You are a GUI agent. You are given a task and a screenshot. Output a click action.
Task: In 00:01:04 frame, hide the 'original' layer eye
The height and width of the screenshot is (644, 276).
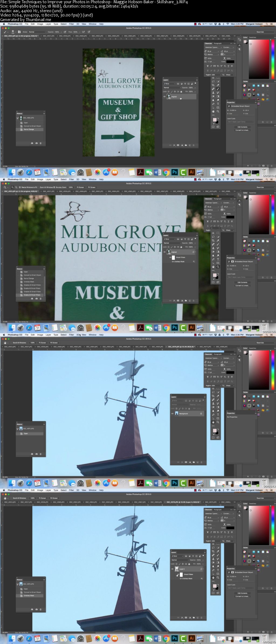click(x=164, y=96)
